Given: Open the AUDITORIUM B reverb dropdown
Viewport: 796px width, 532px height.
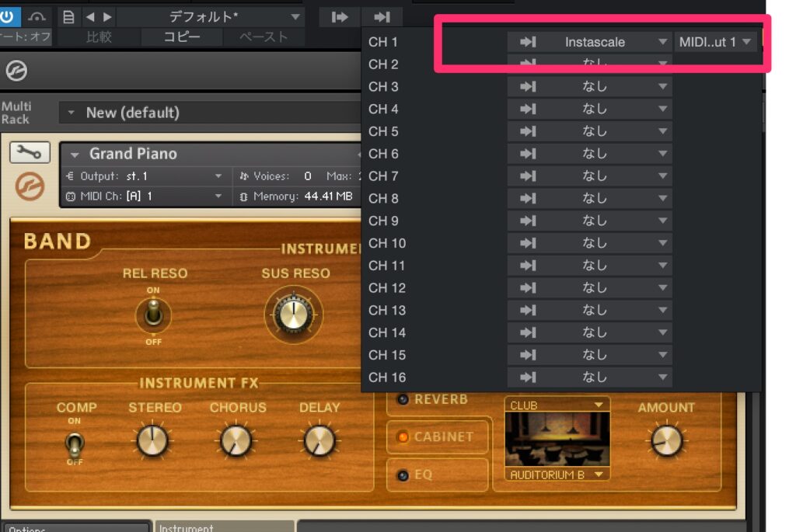Looking at the screenshot, I should point(557,474).
